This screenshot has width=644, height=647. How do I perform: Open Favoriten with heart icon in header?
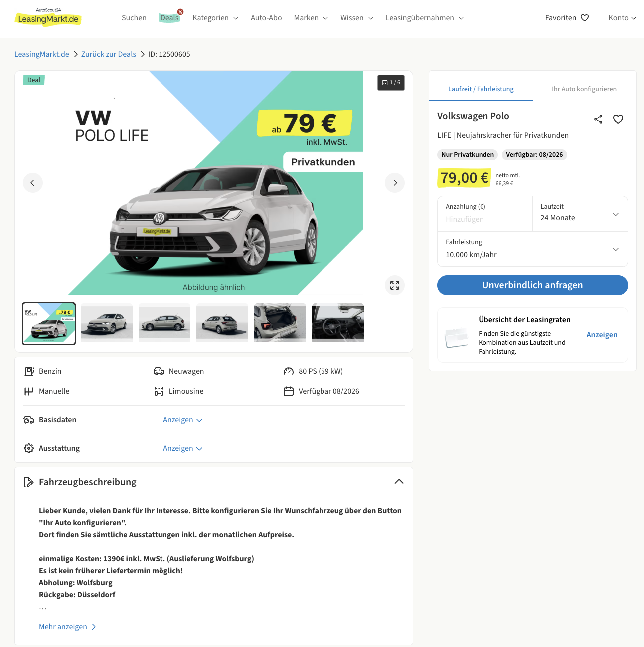tap(567, 18)
